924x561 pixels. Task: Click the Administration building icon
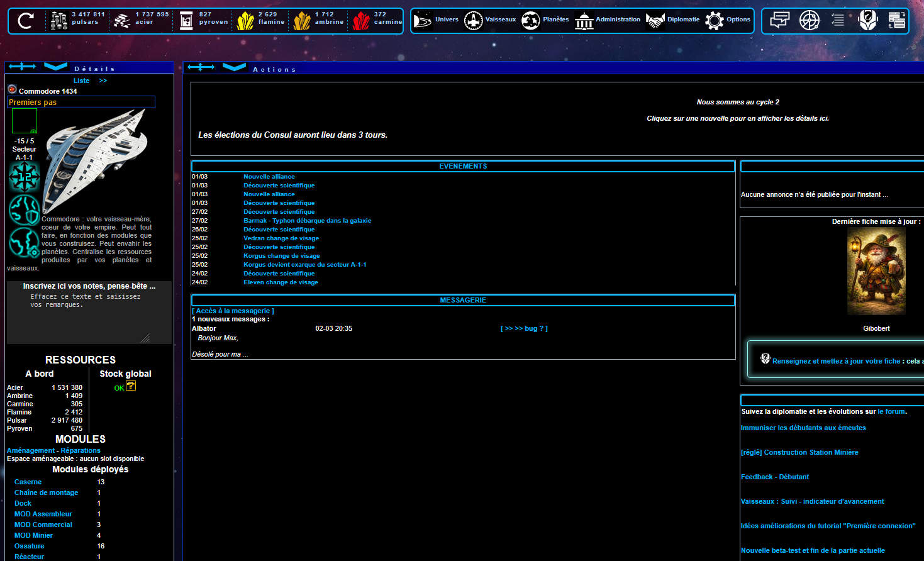pyautogui.click(x=584, y=21)
